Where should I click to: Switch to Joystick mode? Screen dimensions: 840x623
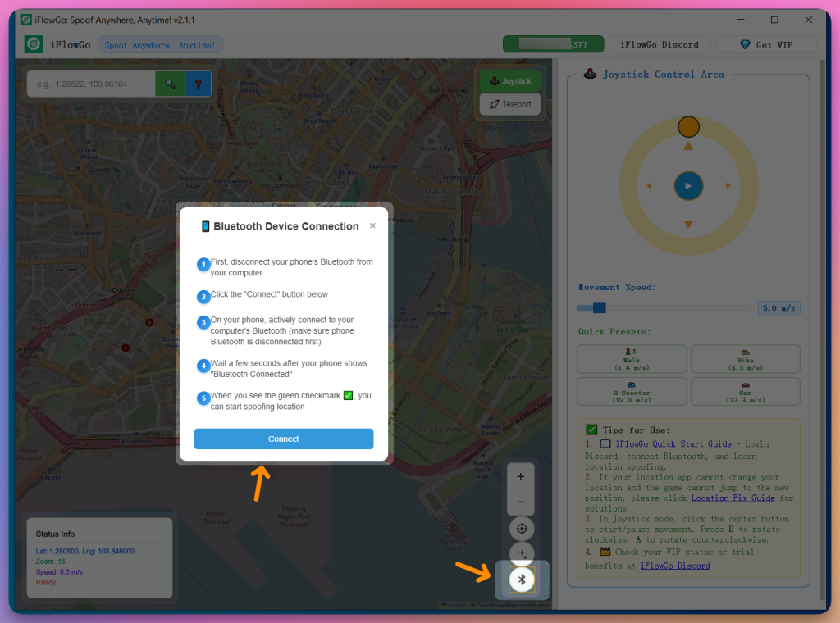(510, 81)
